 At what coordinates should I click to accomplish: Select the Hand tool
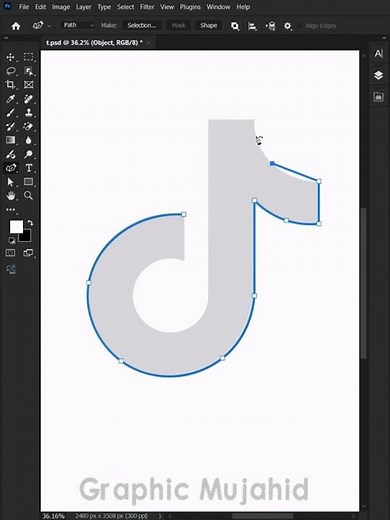pyautogui.click(x=10, y=195)
